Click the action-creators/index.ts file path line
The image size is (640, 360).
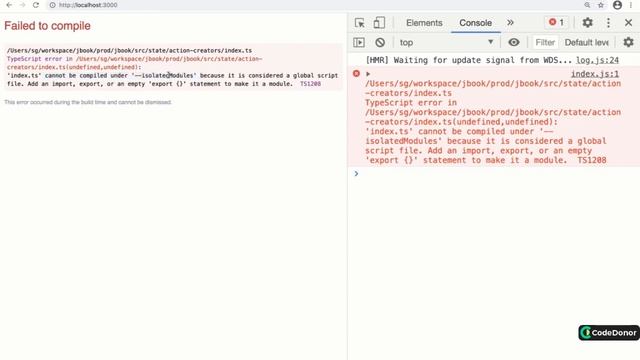(x=129, y=51)
